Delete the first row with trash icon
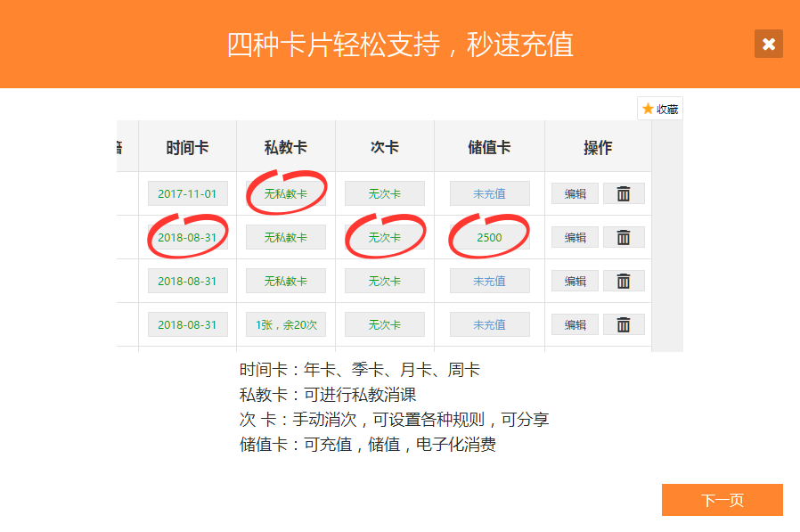Viewport: 800px width, 532px height. 624,193
